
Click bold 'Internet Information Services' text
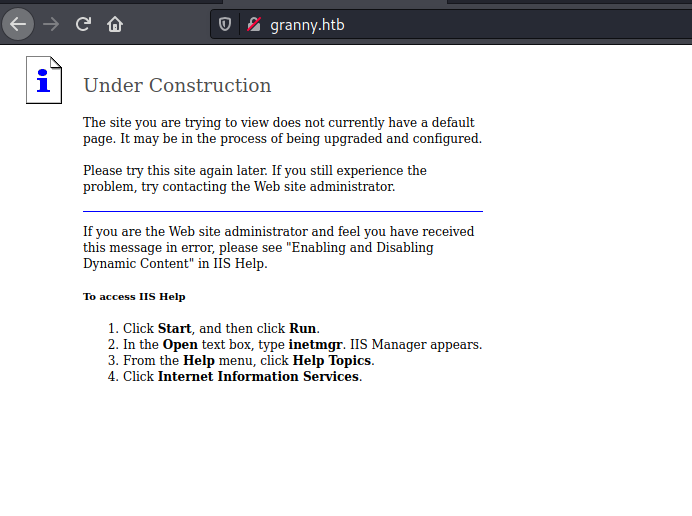click(258, 376)
